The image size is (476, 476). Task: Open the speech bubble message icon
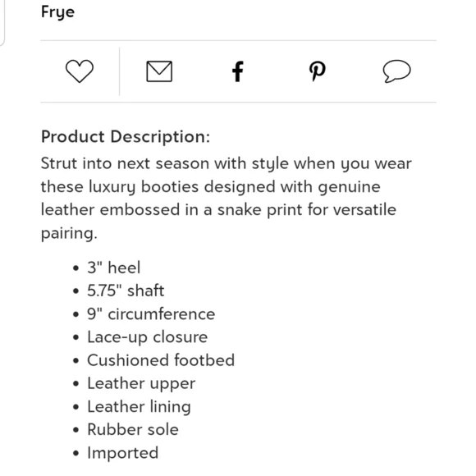click(396, 71)
